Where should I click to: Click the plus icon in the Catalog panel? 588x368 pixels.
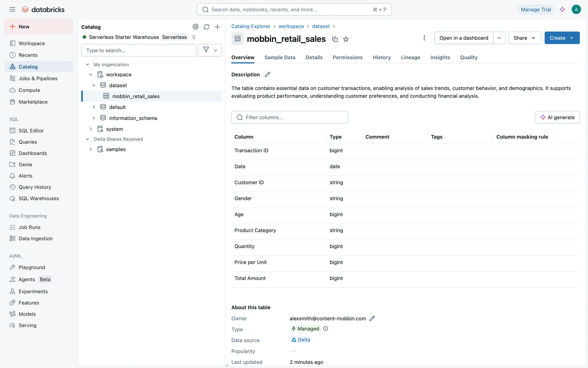tap(217, 27)
